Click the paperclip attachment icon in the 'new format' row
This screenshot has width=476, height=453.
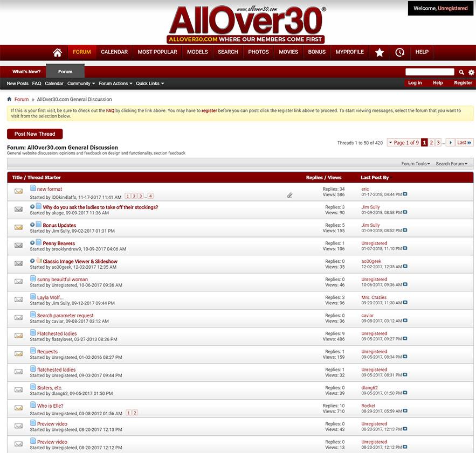pyautogui.click(x=289, y=195)
